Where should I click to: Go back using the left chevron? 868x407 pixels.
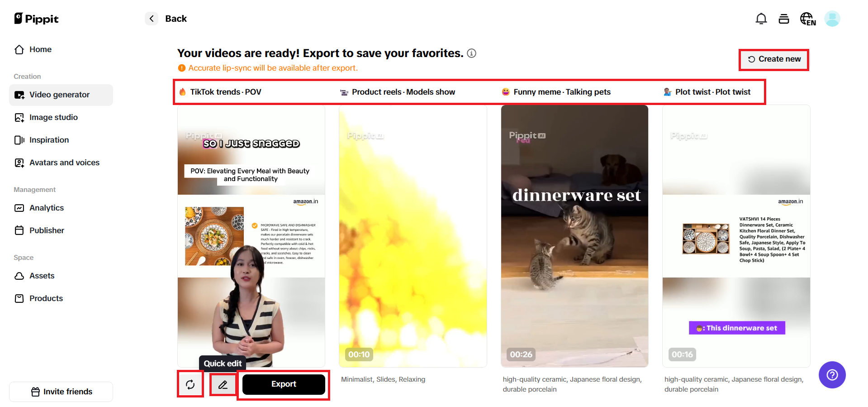(x=152, y=19)
